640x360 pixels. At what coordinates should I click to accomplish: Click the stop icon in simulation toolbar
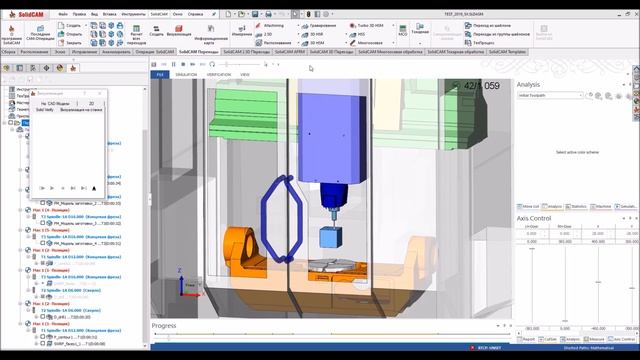coord(183,64)
